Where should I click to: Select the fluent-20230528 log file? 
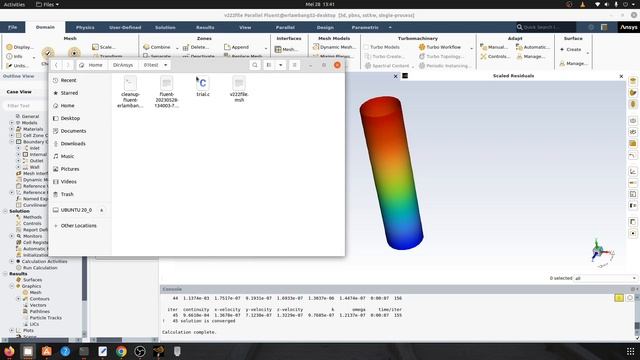[x=167, y=92]
